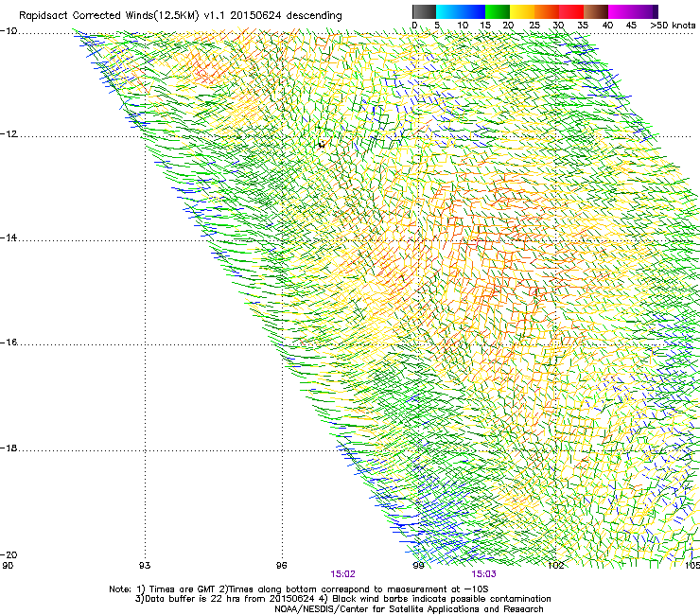
Task: Click the red 30-35 knots legend segment
Action: 571,11
